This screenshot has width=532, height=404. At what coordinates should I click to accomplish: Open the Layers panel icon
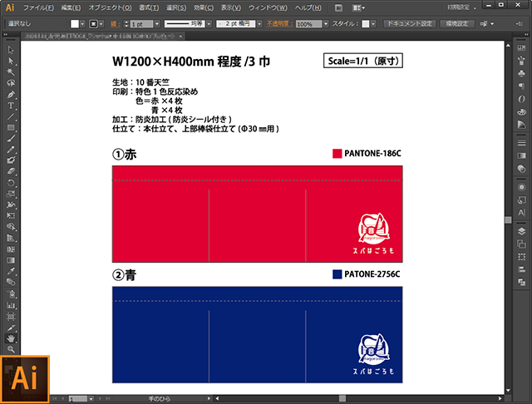(521, 231)
